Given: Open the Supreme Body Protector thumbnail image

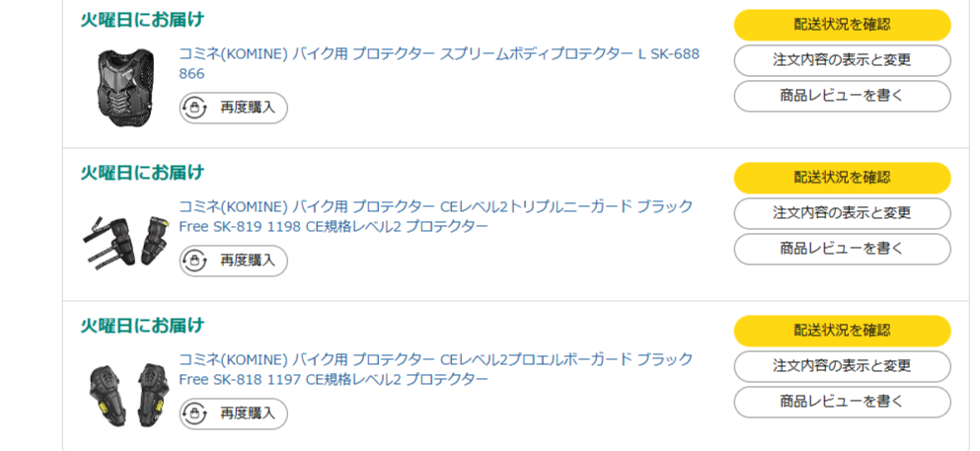Looking at the screenshot, I should click(119, 87).
